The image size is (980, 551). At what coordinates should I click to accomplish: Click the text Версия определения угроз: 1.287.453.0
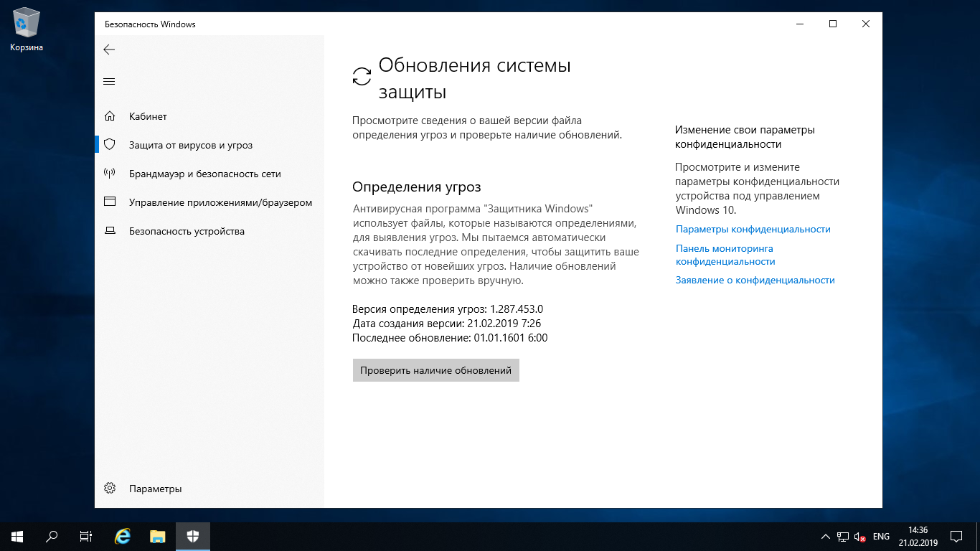pyautogui.click(x=448, y=309)
